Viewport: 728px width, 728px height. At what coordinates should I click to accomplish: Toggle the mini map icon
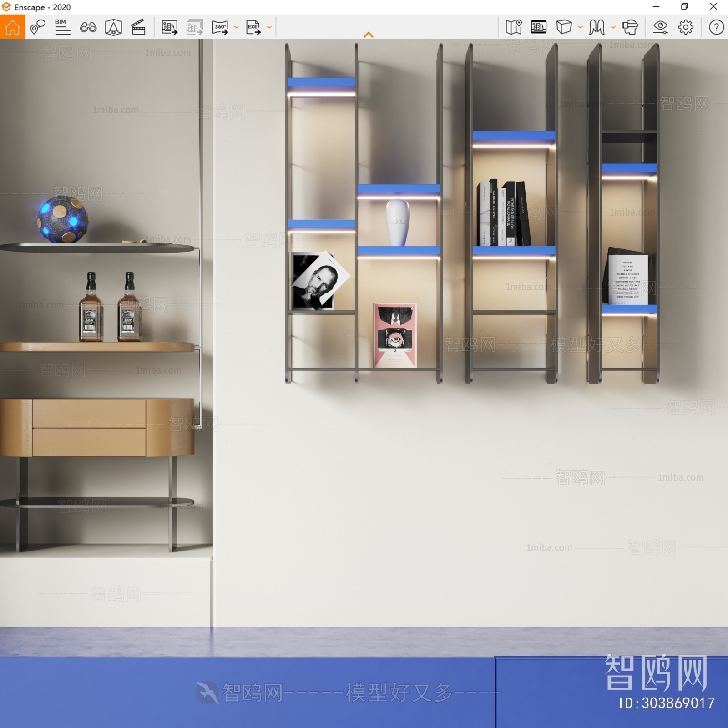point(514,27)
